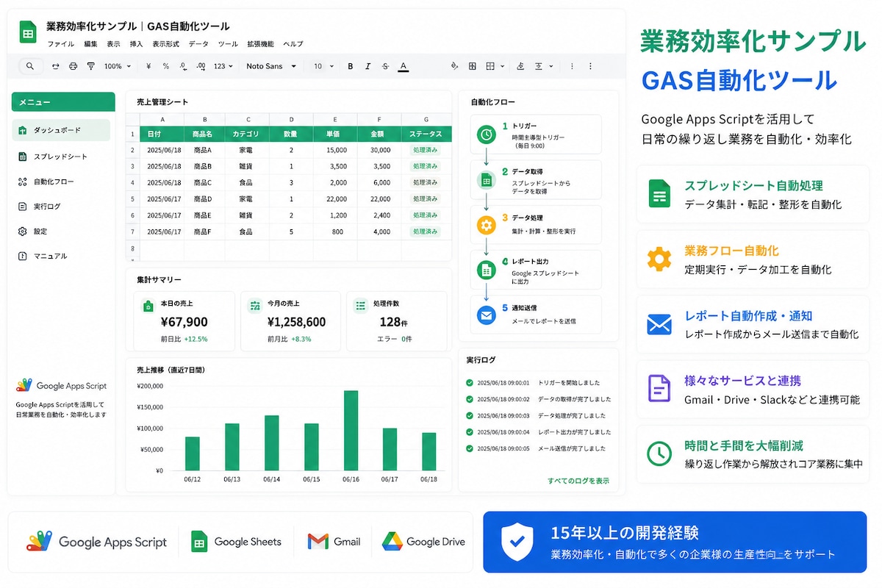Image resolution: width=882 pixels, height=588 pixels.
Task: Open the ファイル menu
Action: 61,44
